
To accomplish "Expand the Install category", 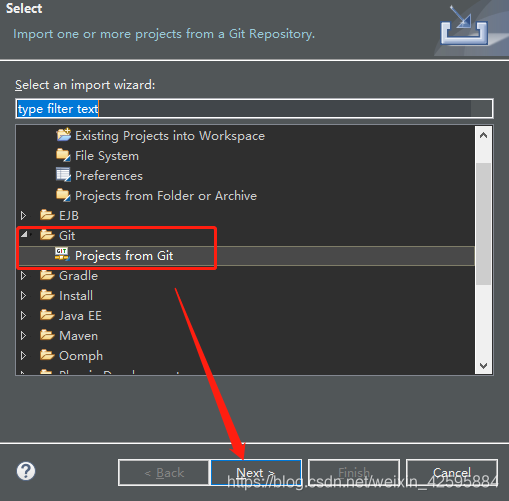I will 23,296.
